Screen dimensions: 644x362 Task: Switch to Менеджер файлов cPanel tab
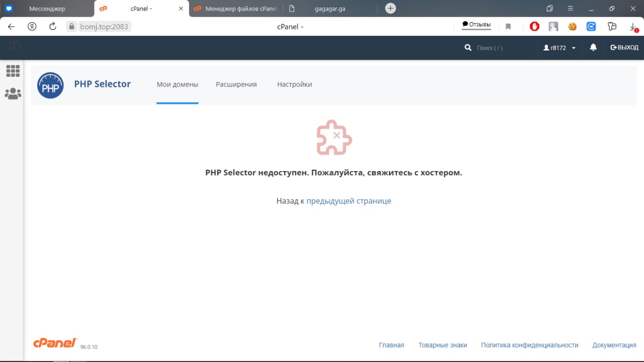coord(236,9)
